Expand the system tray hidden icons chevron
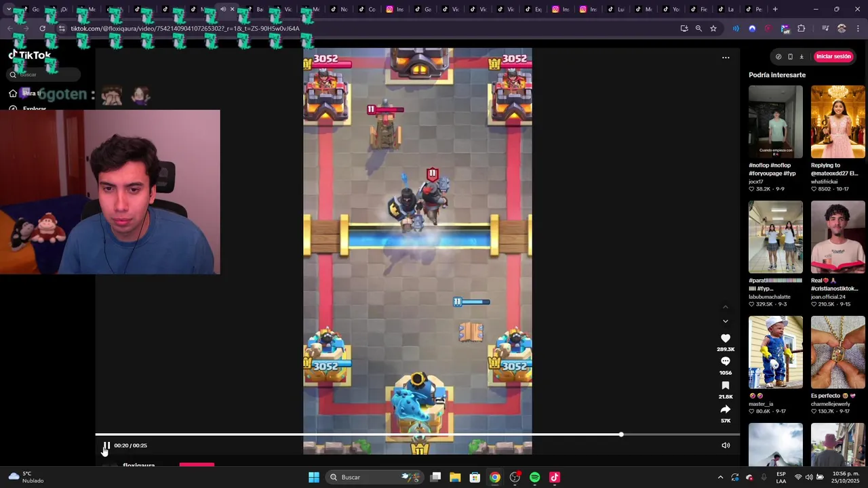Screen dimensions: 868x488 pos(720,477)
